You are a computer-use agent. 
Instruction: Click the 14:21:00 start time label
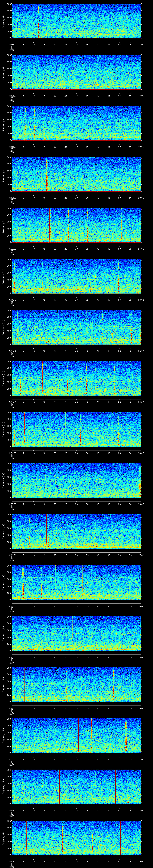coord(12,300)
